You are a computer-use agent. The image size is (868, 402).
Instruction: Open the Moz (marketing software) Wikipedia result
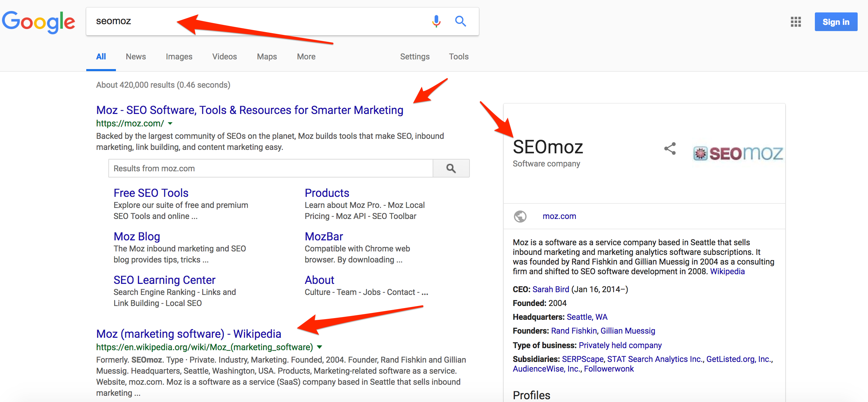click(x=189, y=334)
